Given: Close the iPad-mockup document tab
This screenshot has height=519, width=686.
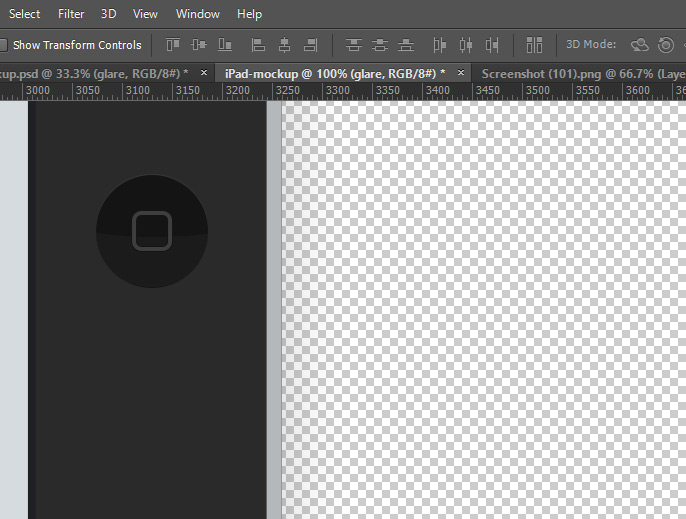Looking at the screenshot, I should [460, 73].
